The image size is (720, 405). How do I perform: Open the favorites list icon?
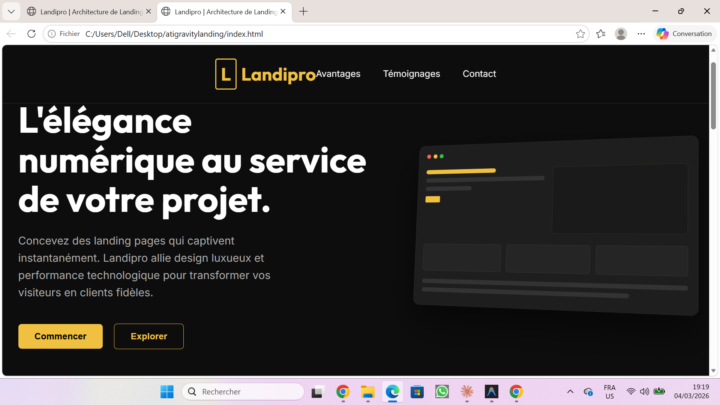[601, 34]
